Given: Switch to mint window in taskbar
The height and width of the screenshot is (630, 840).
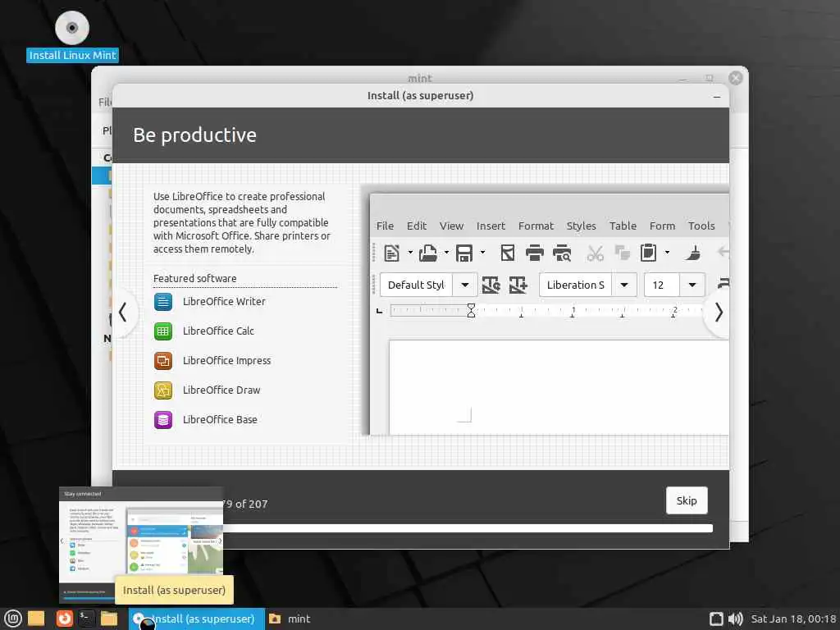Looking at the screenshot, I should [290, 619].
